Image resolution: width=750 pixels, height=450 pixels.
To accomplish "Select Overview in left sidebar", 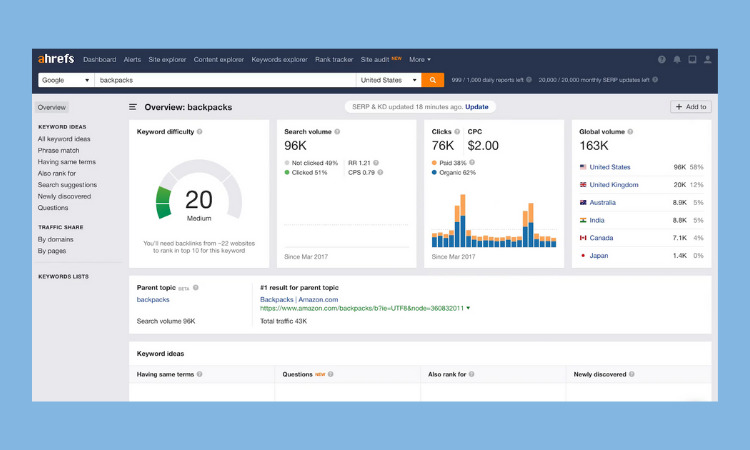I will (52, 107).
